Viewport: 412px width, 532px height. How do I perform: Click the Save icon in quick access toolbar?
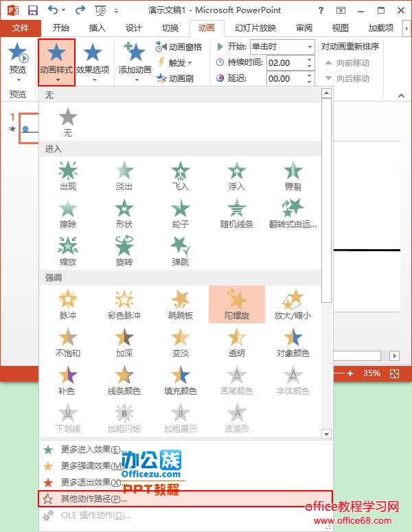[32, 10]
